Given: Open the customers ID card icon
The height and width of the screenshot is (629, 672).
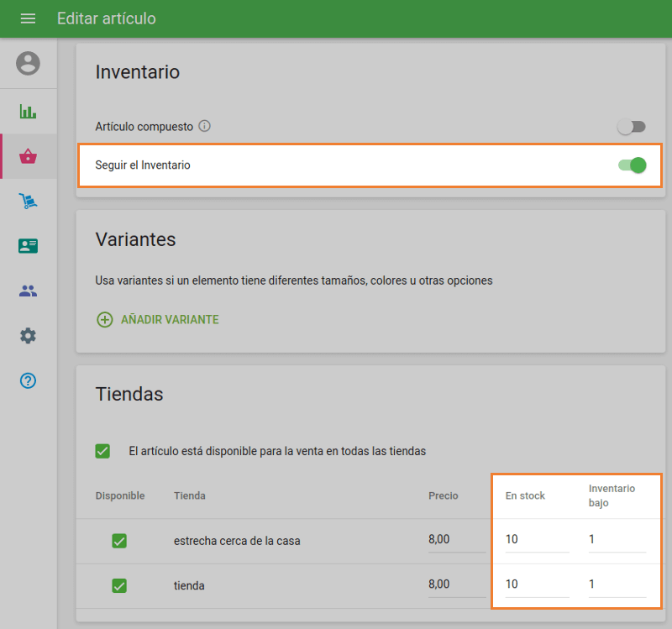Looking at the screenshot, I should click(28, 246).
